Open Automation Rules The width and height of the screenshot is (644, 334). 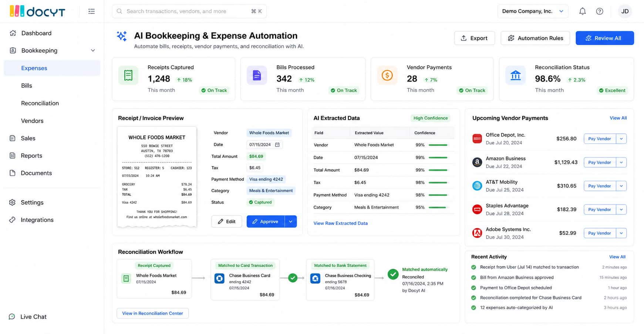(x=535, y=38)
